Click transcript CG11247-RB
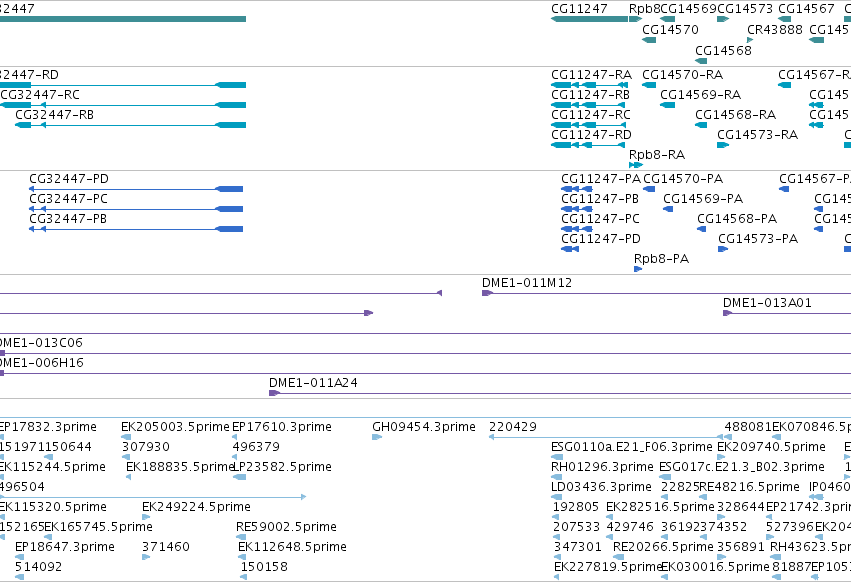851x582 pixels. point(590,94)
